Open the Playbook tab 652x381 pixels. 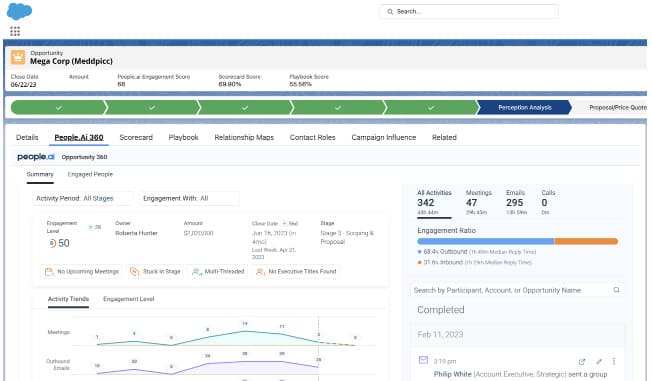click(x=183, y=137)
